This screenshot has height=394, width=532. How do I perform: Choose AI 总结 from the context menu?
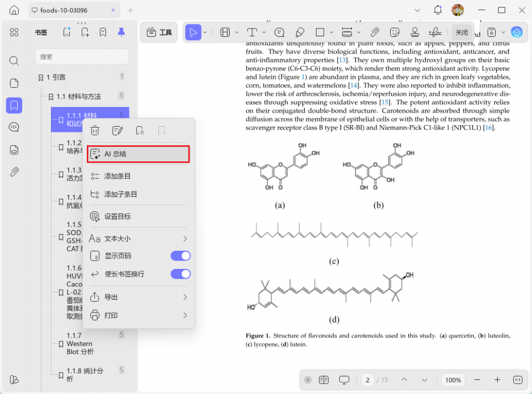pyautogui.click(x=138, y=154)
